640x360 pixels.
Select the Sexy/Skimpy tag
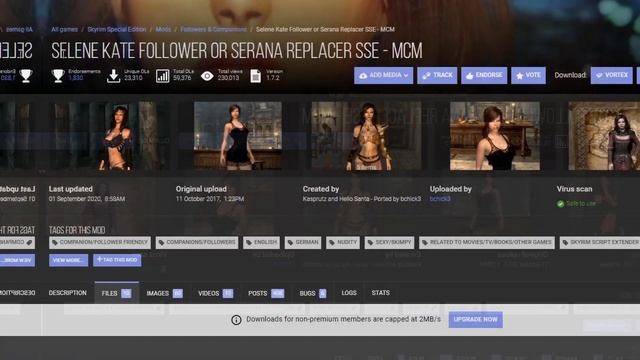tap(389, 242)
